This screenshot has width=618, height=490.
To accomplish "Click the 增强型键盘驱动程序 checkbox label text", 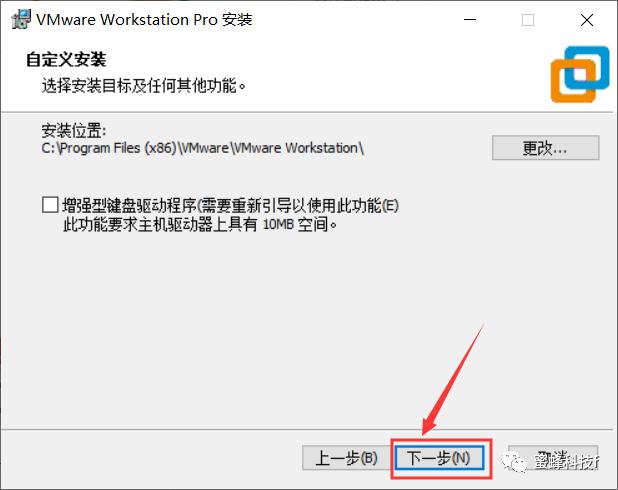I will coord(231,205).
